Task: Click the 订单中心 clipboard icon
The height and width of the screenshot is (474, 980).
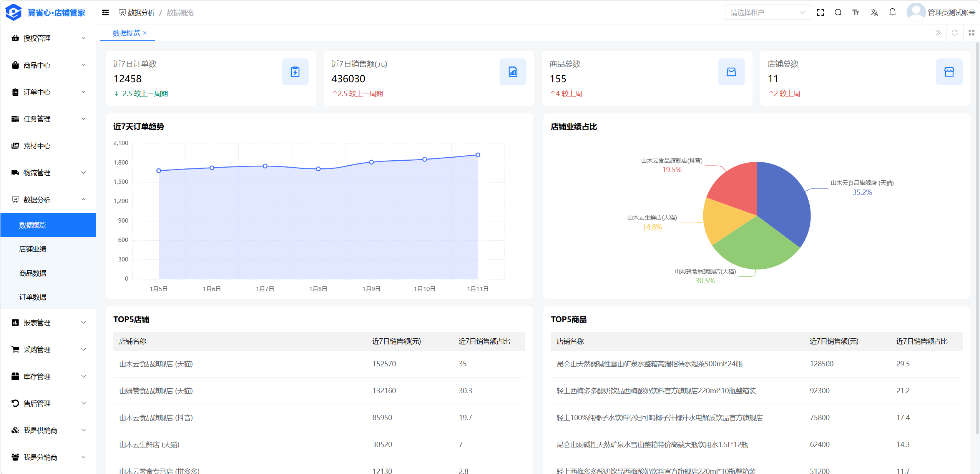Action: [15, 92]
